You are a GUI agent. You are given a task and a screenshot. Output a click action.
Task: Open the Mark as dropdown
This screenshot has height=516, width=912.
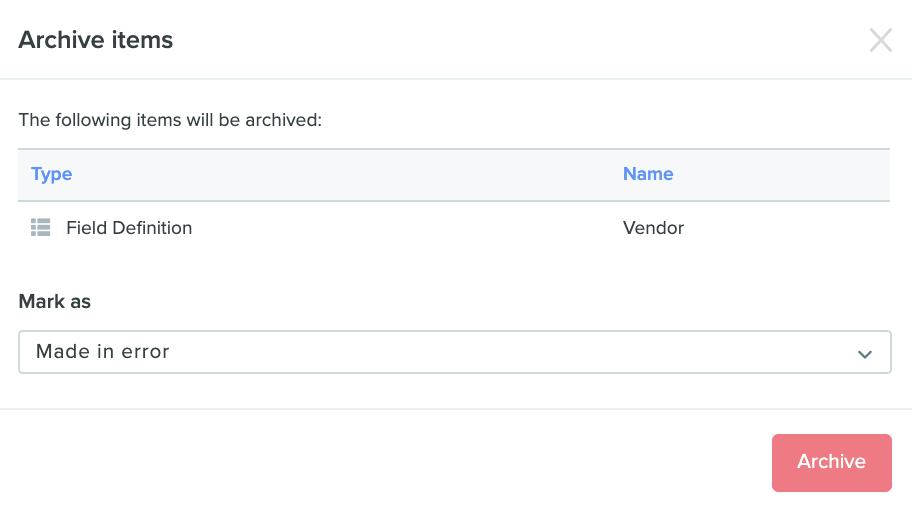coord(455,352)
